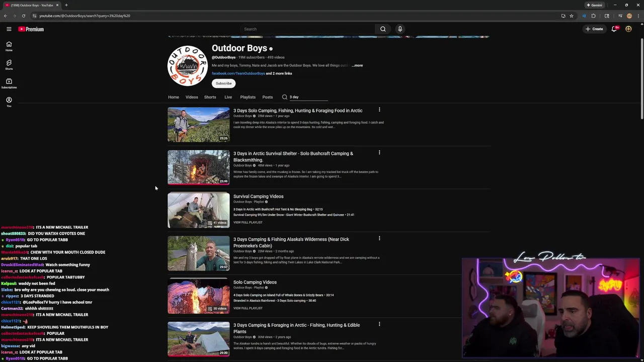Open the Survival Camping Videos title
644x362 pixels.
pos(258,197)
